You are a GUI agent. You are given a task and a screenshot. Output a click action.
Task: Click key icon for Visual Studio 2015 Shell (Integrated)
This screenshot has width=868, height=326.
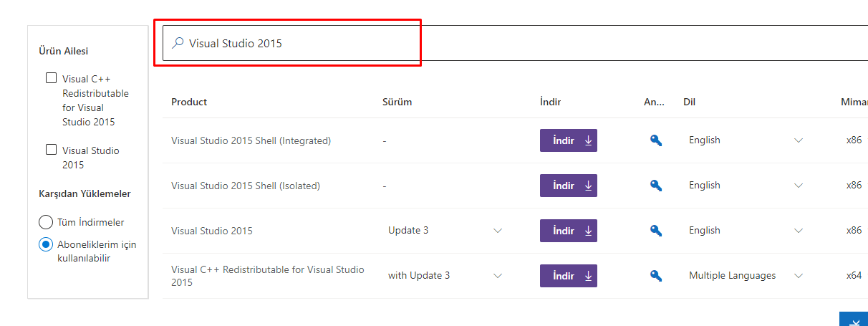coord(655,140)
